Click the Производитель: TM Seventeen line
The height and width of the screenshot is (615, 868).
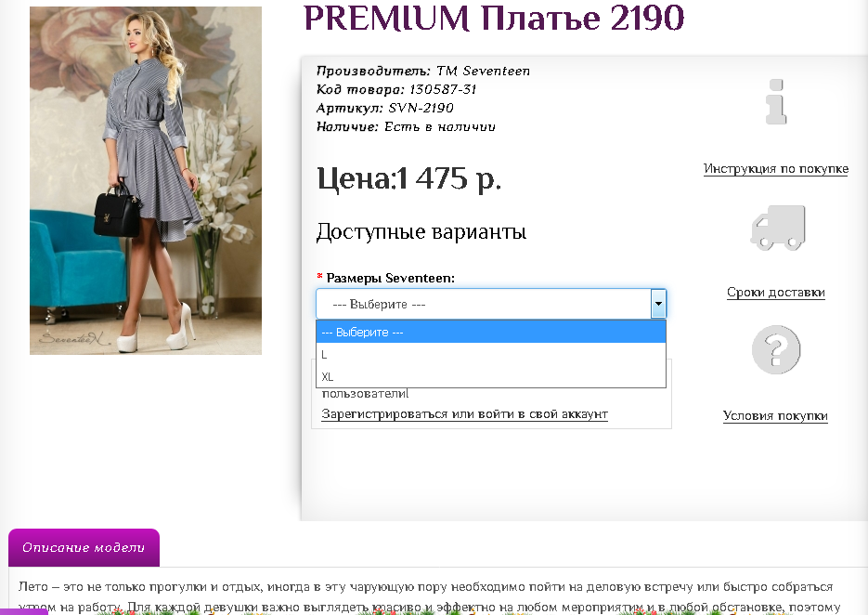click(x=423, y=71)
